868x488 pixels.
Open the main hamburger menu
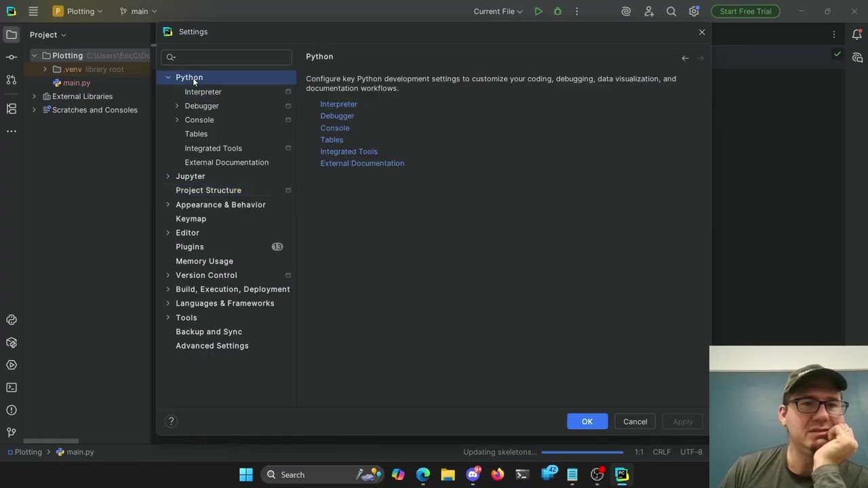click(x=33, y=12)
